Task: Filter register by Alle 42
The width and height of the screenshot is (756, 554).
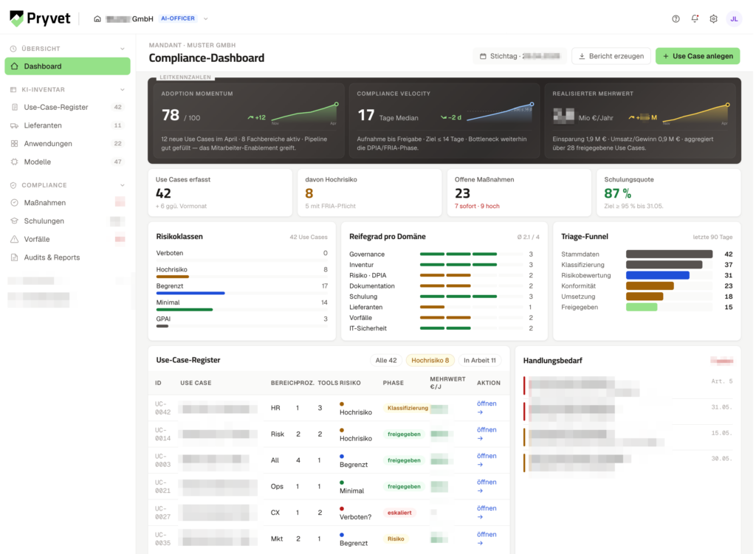Action: coord(385,360)
